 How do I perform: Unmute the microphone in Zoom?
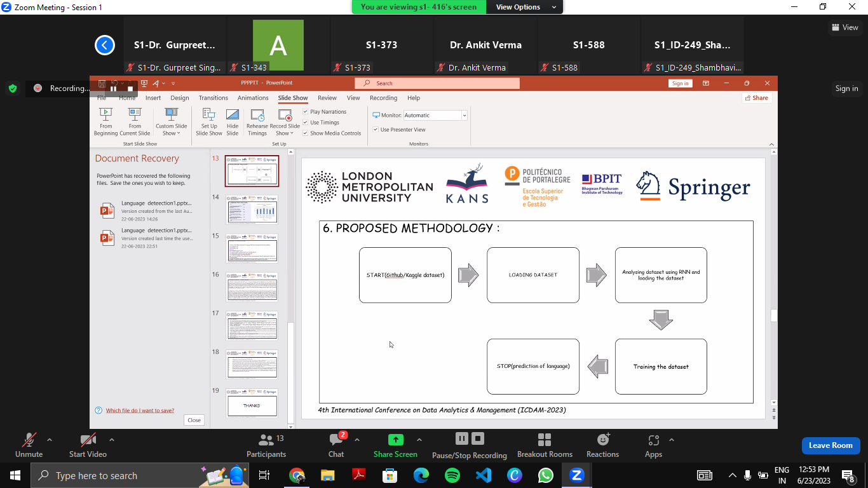click(x=29, y=445)
